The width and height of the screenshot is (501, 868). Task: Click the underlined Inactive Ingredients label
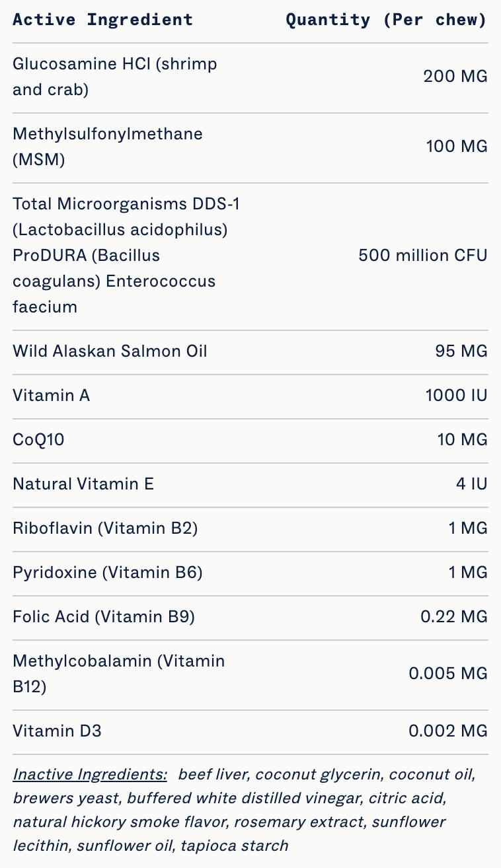(90, 774)
